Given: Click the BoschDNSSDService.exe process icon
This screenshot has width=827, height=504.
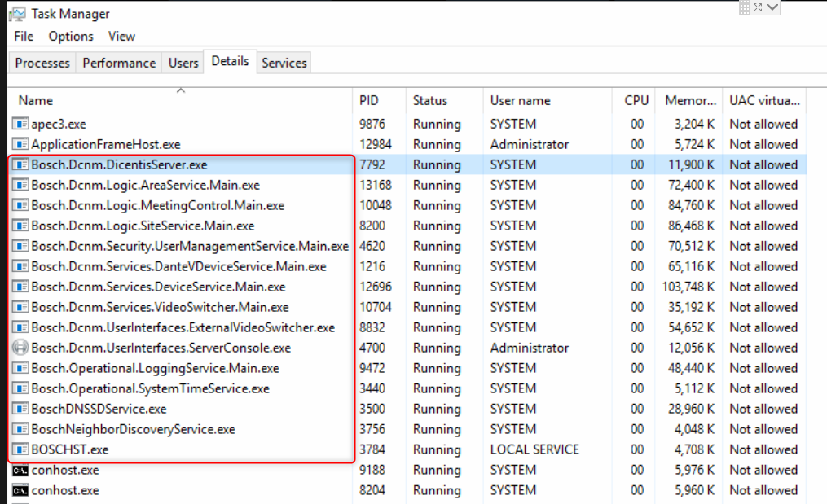Looking at the screenshot, I should click(x=20, y=409).
